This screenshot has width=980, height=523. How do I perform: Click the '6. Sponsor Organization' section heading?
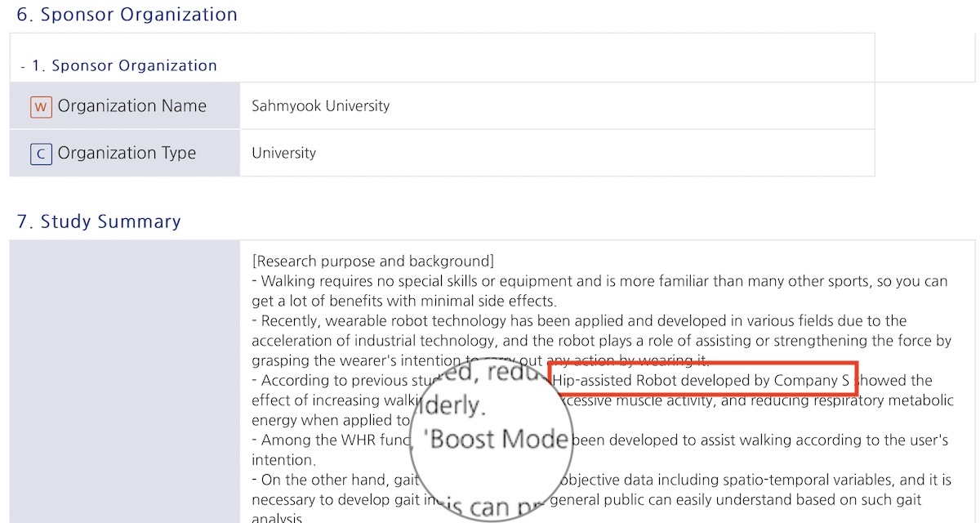click(x=127, y=15)
